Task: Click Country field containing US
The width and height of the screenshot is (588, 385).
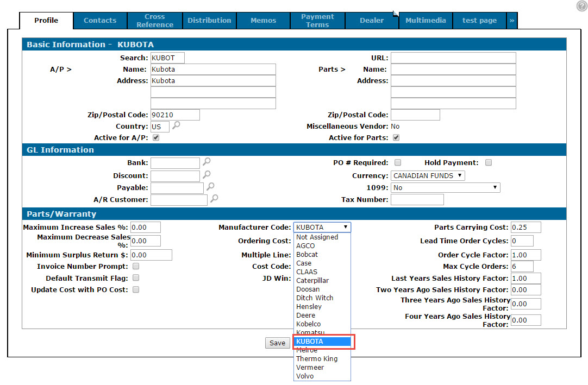Action: tap(160, 127)
